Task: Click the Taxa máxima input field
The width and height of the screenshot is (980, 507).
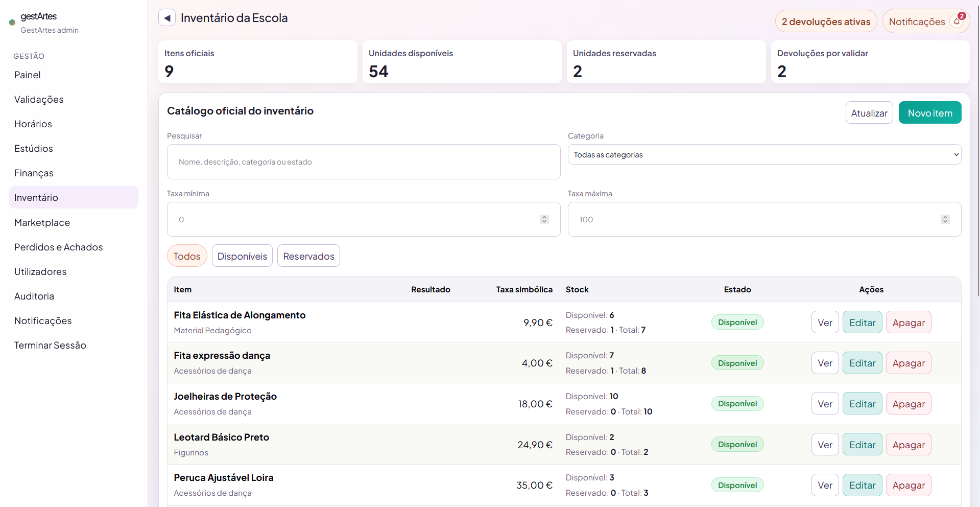Action: pyautogui.click(x=764, y=219)
